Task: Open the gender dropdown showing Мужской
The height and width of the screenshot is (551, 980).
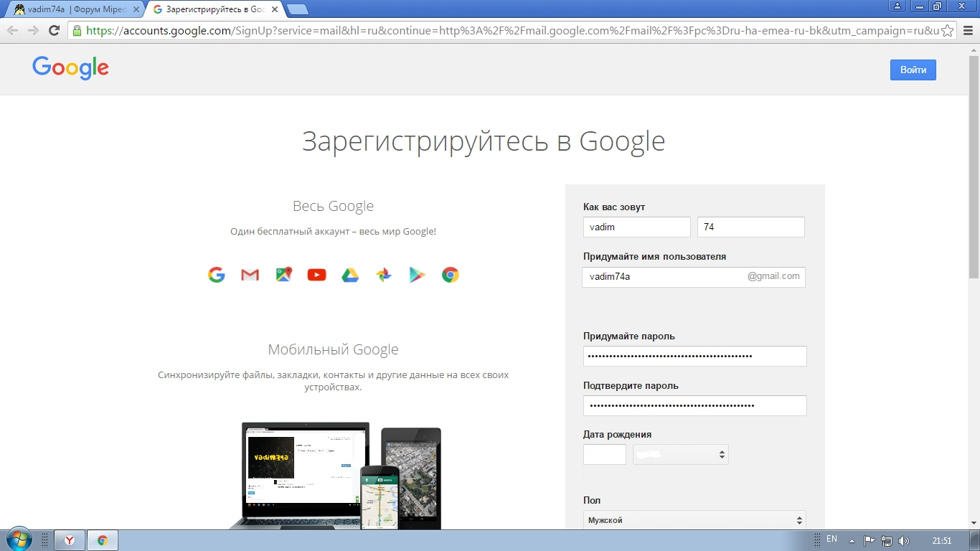Action: pos(694,520)
